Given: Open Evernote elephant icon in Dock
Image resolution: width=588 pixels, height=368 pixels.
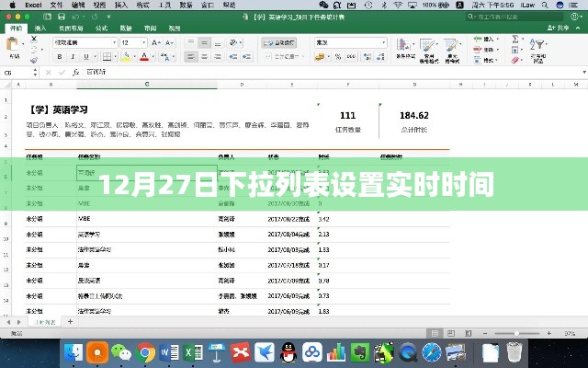Looking at the screenshot, I should 382,352.
